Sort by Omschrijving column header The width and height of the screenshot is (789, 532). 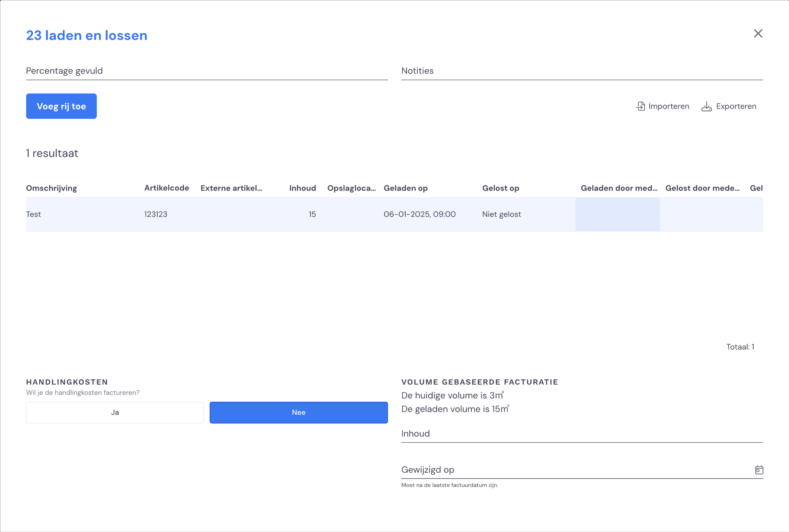pos(52,188)
